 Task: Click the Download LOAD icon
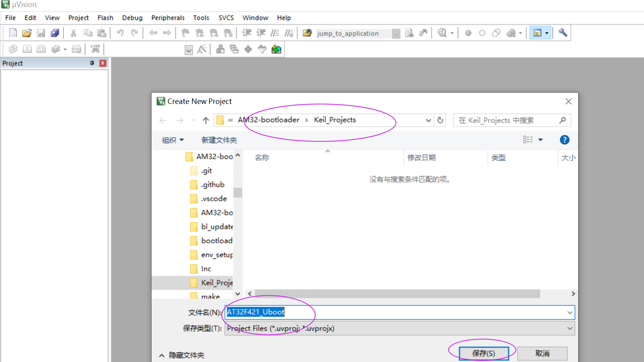click(95, 49)
